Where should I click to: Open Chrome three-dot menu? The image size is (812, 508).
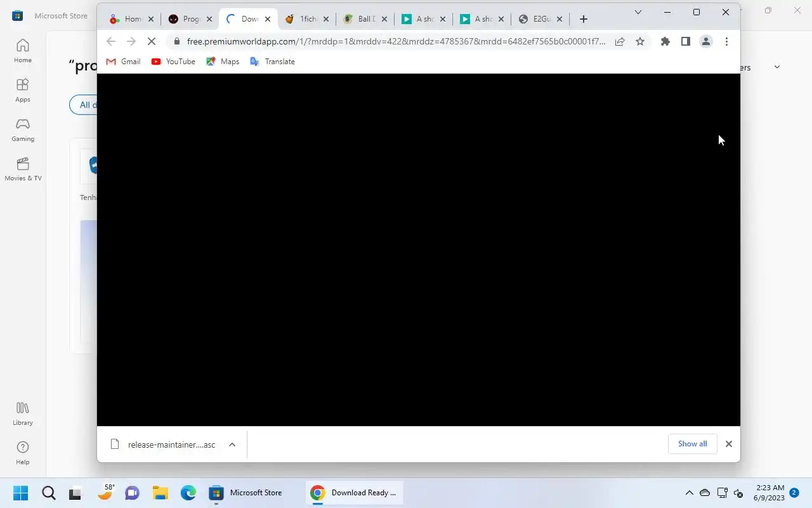tap(726, 41)
